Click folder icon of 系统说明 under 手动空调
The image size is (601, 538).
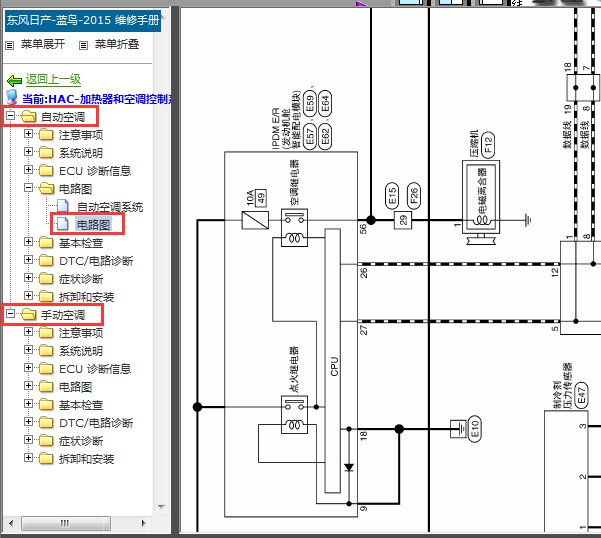[x=46, y=351]
